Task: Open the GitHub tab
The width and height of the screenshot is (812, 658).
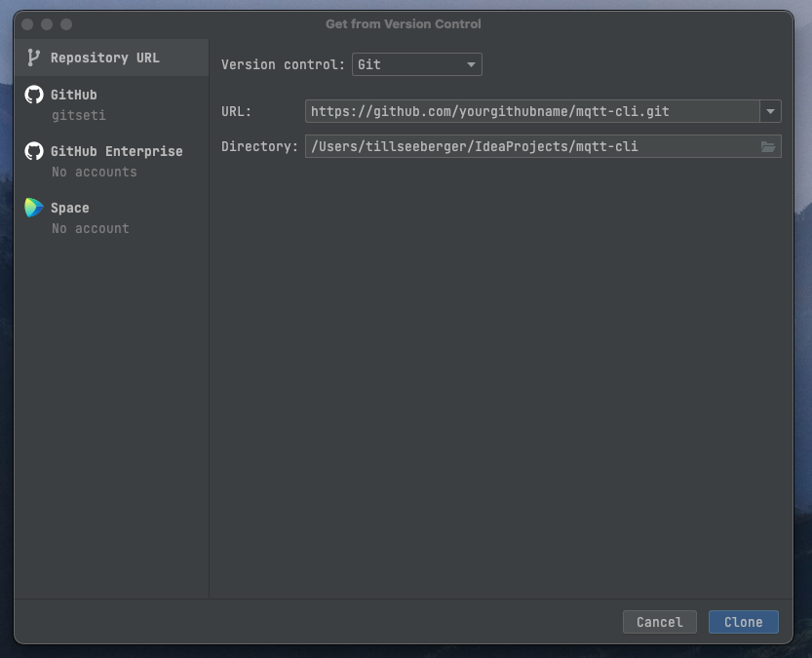Action: [x=111, y=104]
